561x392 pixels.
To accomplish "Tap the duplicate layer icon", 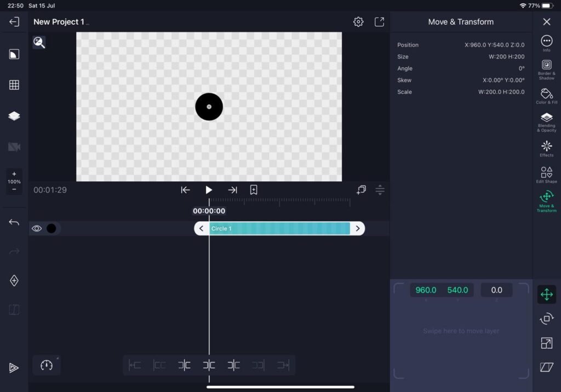I will tap(361, 190).
